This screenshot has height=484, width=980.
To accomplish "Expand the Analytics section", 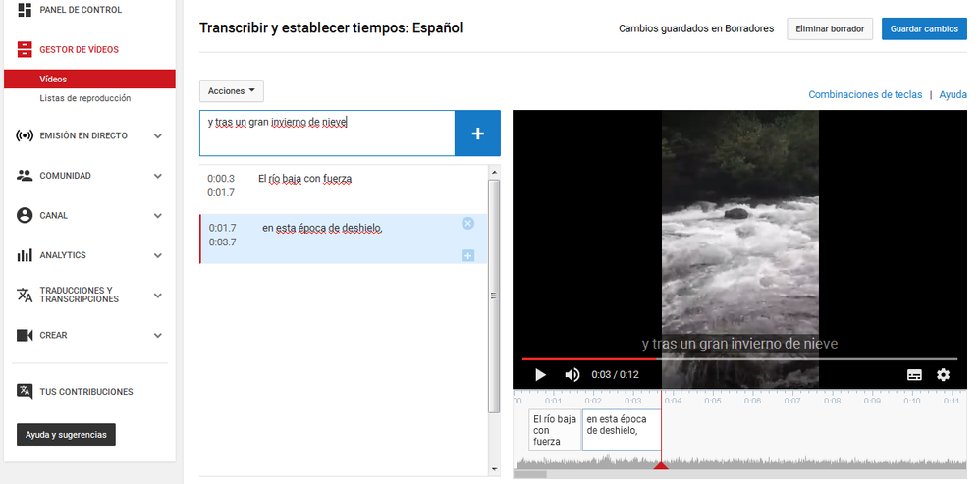I will click(157, 255).
